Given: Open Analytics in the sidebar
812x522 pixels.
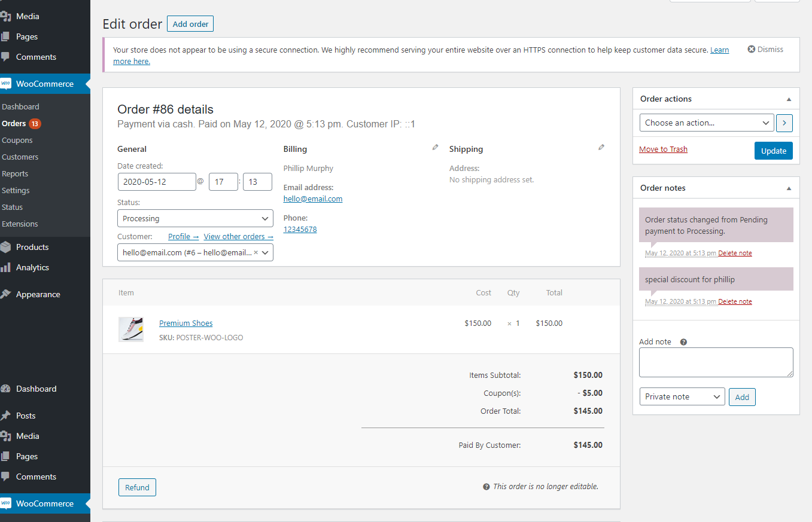Looking at the screenshot, I should (32, 267).
